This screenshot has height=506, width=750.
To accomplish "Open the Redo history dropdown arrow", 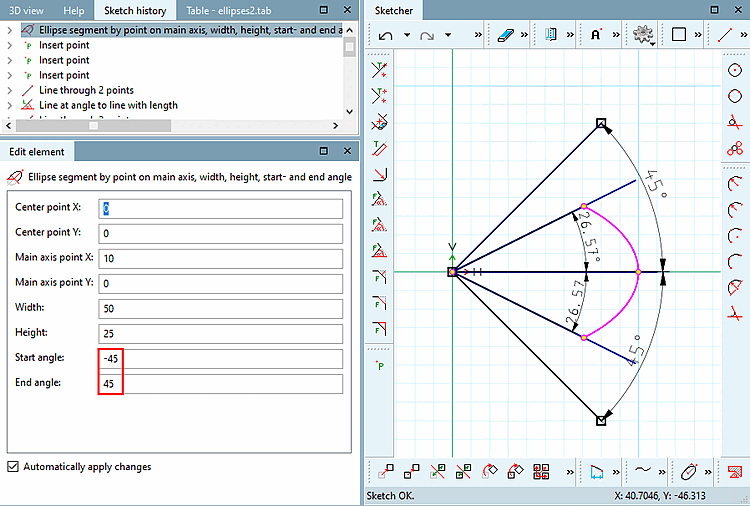I will pyautogui.click(x=447, y=35).
